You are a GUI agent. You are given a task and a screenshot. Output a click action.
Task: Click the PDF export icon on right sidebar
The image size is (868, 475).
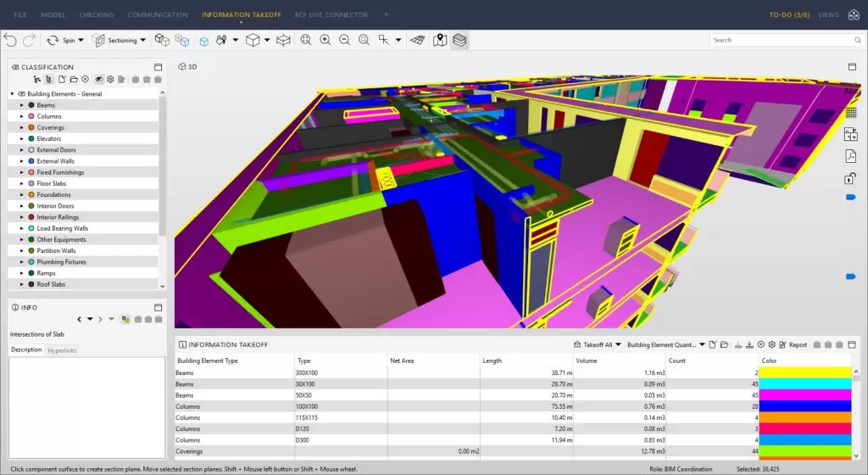[x=850, y=155]
